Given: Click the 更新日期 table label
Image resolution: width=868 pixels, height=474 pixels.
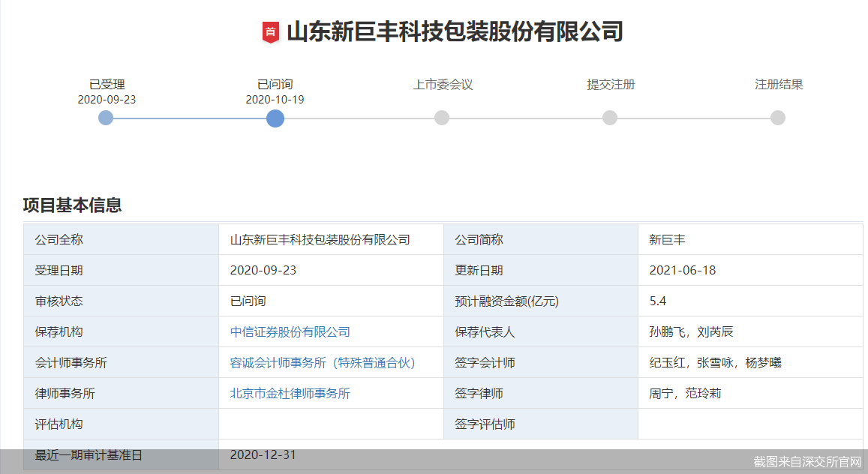Looking at the screenshot, I should click(x=479, y=271).
